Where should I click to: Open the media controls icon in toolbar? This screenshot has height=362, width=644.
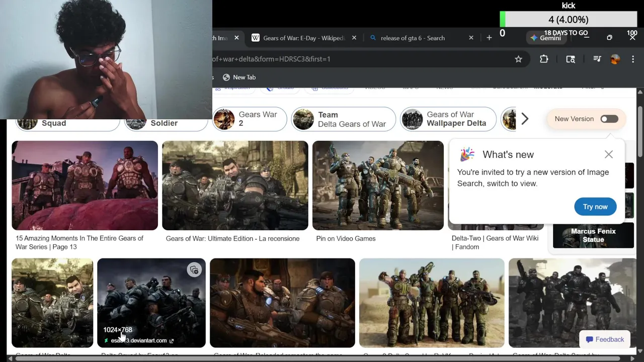click(597, 59)
